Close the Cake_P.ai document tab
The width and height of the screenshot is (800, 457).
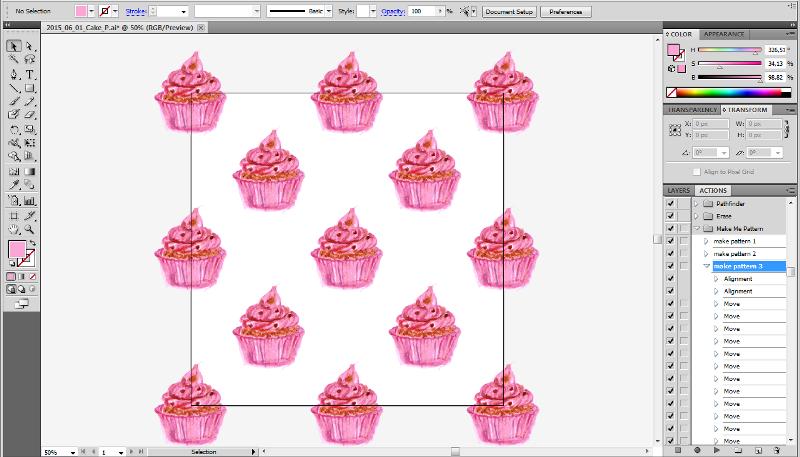[x=201, y=28]
